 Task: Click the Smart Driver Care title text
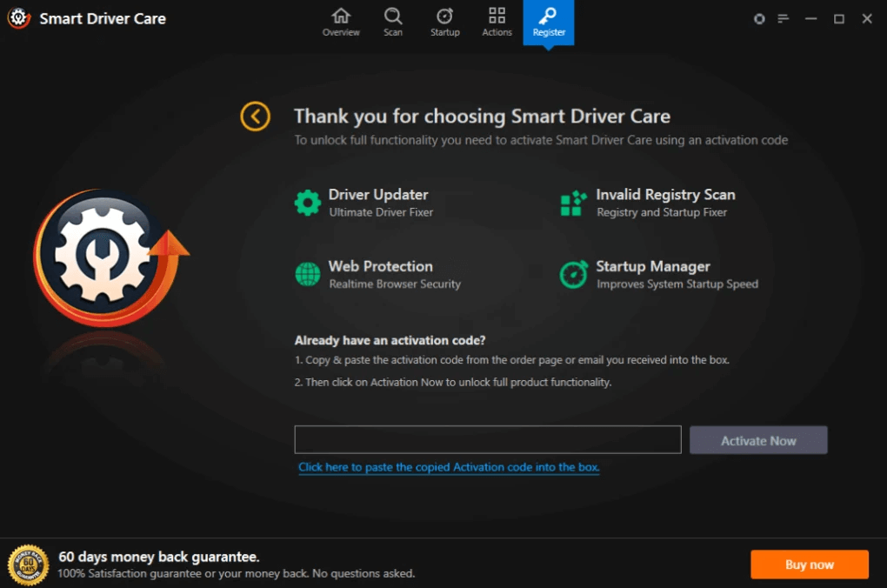pos(103,18)
